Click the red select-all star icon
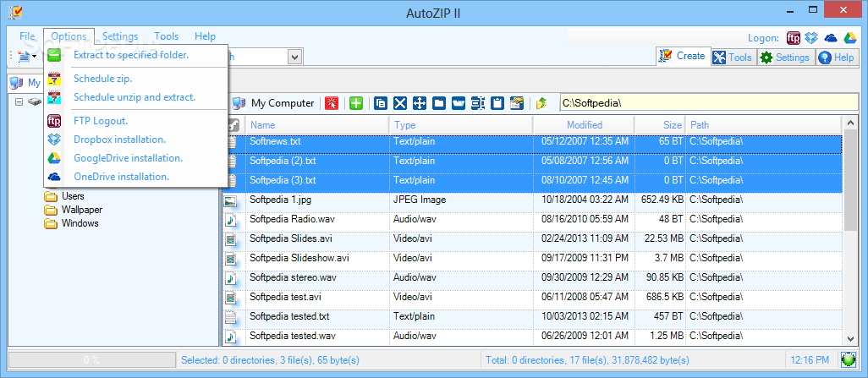868x378 pixels. (332, 103)
